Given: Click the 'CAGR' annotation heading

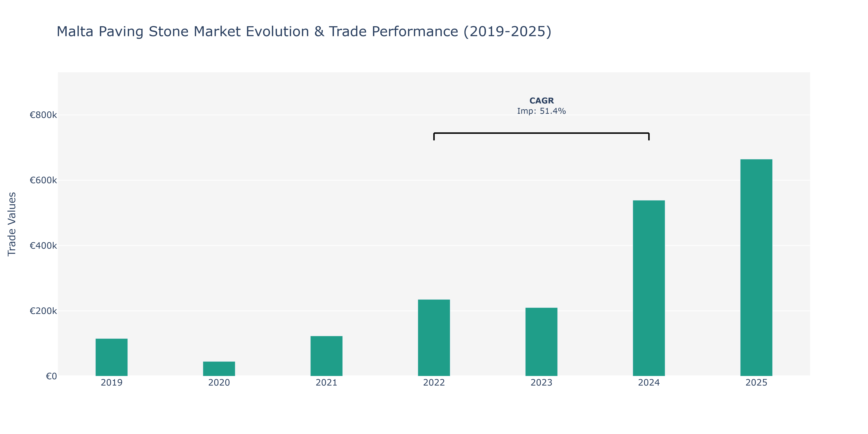Looking at the screenshot, I should (x=541, y=101).
